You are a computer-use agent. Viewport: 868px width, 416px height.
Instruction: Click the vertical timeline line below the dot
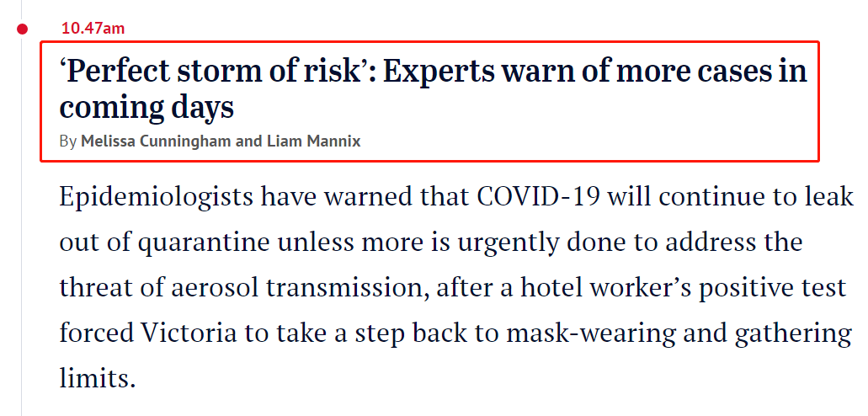(22, 221)
